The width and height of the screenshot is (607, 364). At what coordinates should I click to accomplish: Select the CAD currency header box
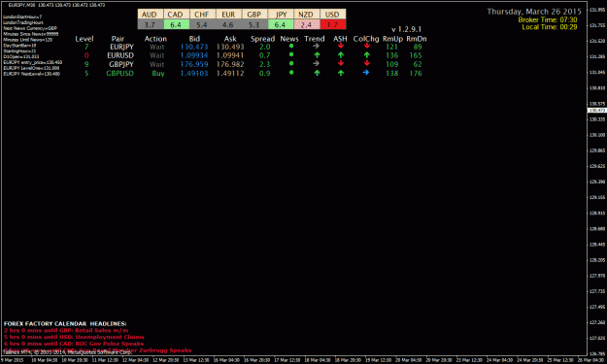(176, 15)
